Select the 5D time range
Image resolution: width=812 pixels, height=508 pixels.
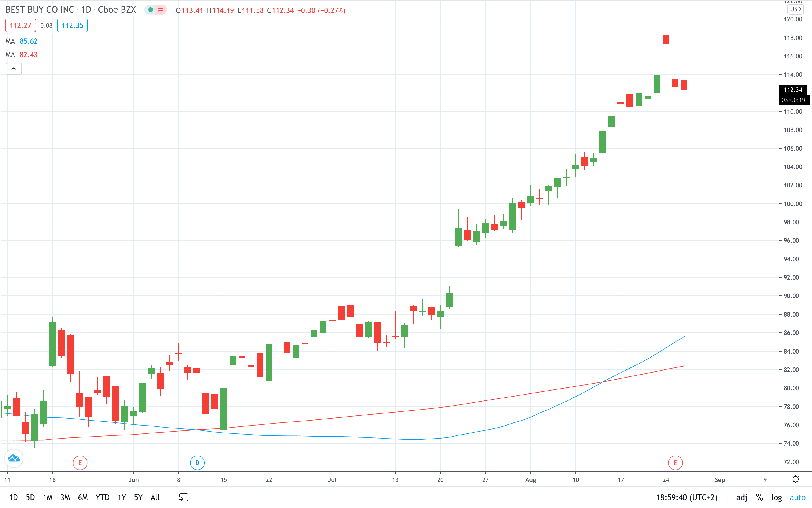coord(30,497)
